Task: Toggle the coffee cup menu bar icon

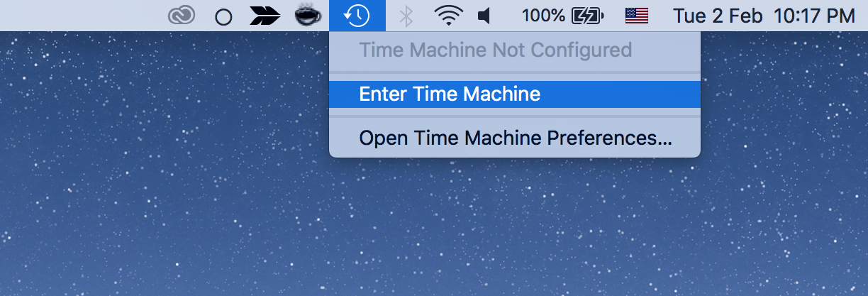Action: point(309,16)
